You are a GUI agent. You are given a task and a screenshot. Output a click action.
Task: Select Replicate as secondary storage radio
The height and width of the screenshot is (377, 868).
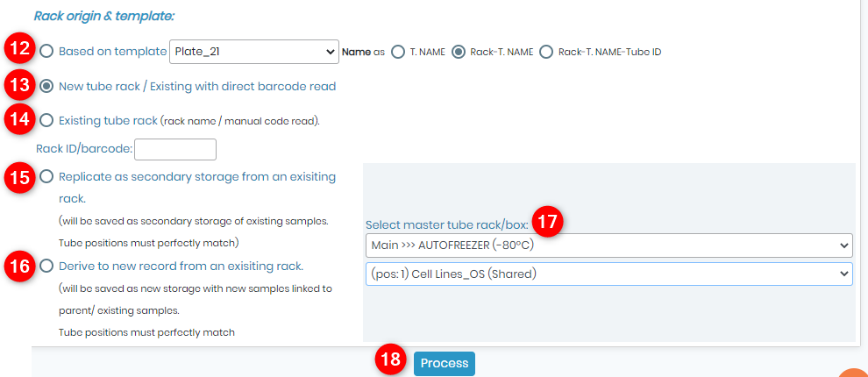point(47,176)
